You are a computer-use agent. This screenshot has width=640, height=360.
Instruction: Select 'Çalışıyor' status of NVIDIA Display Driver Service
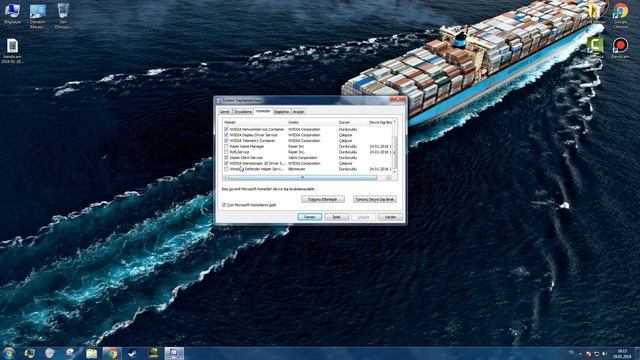point(345,135)
